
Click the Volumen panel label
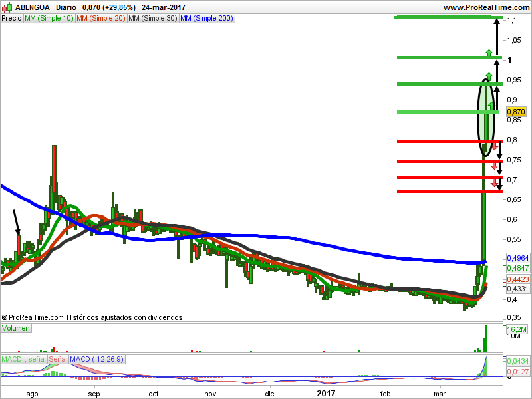pos(15,328)
